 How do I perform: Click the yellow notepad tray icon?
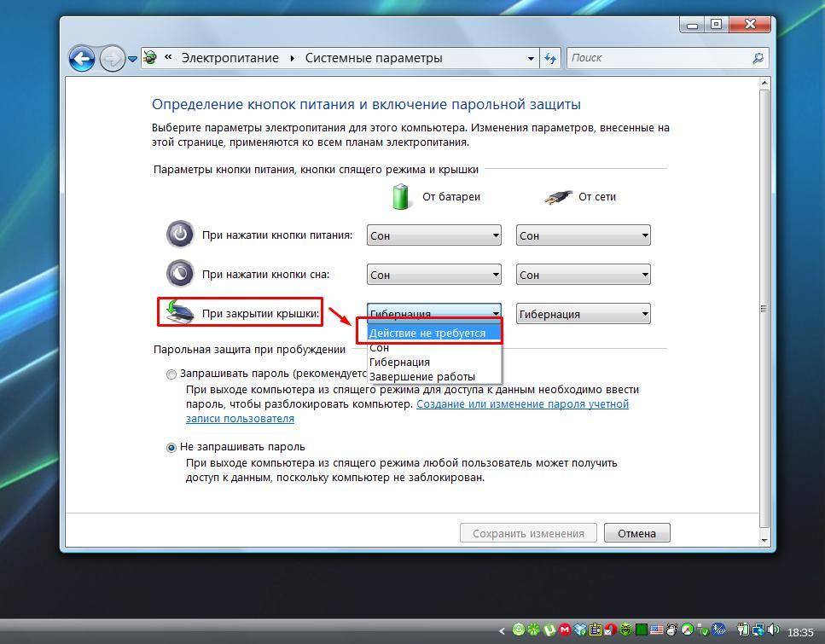click(x=596, y=629)
